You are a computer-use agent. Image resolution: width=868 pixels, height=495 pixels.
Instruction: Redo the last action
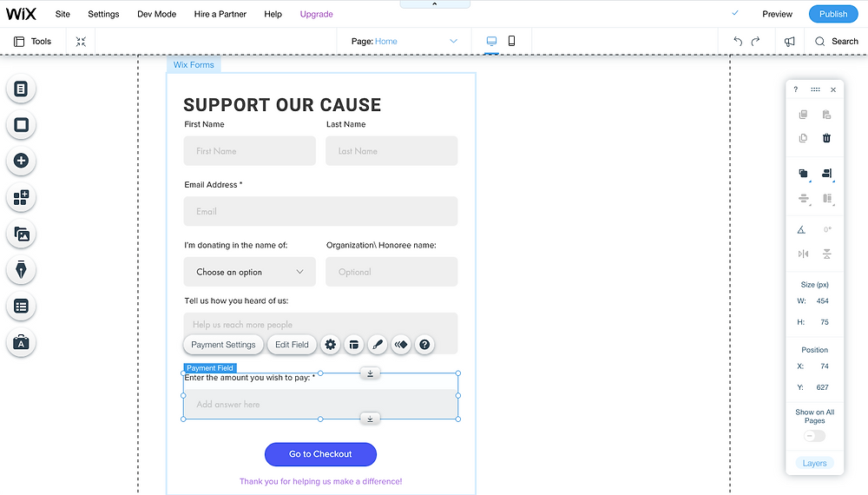[756, 41]
